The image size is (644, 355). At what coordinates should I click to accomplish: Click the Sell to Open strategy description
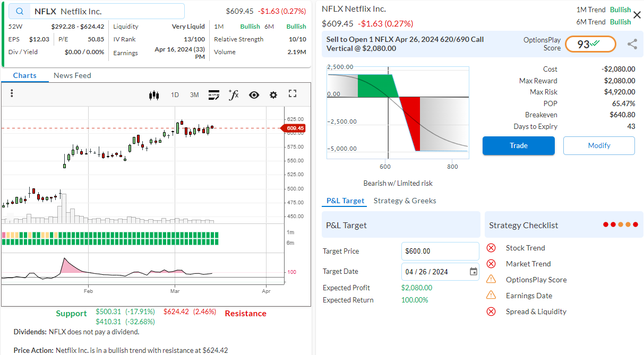[405, 44]
